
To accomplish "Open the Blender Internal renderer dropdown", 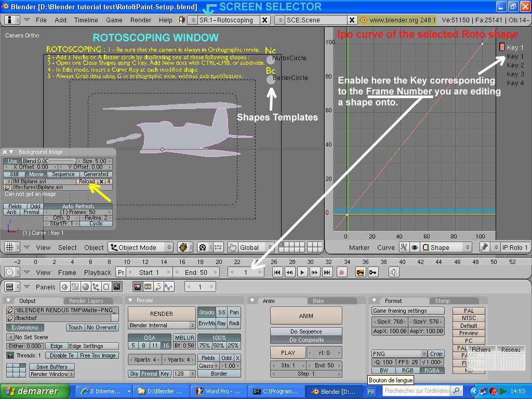I will point(162,325).
